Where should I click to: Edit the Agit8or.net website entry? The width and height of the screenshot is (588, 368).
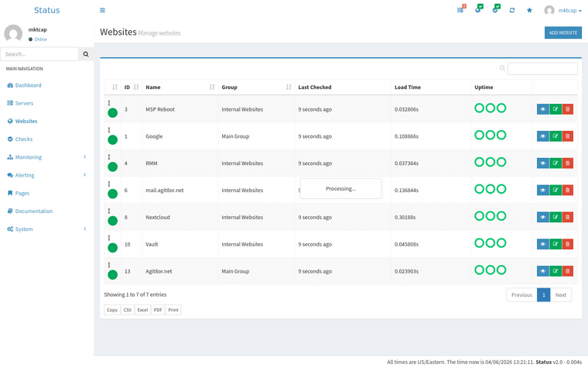click(x=556, y=271)
